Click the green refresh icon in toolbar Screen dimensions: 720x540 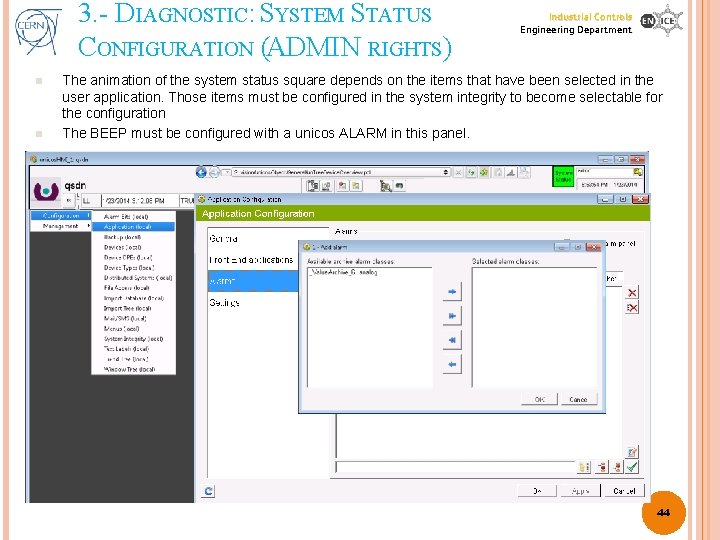pyautogui.click(x=471, y=173)
